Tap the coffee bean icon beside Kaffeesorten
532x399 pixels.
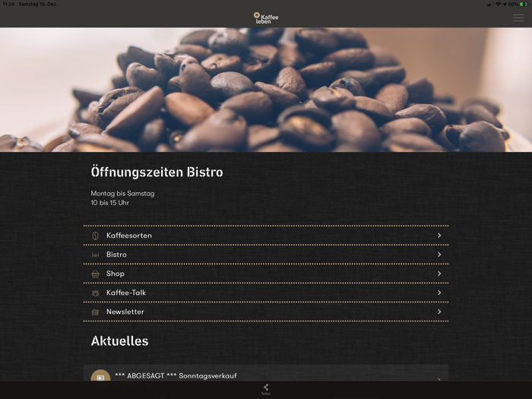[x=95, y=236]
